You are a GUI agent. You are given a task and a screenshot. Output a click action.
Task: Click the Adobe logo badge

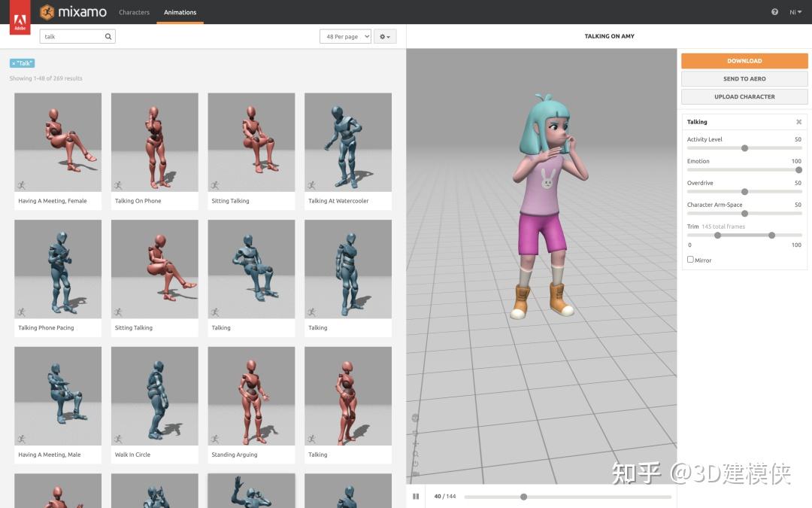[20, 17]
